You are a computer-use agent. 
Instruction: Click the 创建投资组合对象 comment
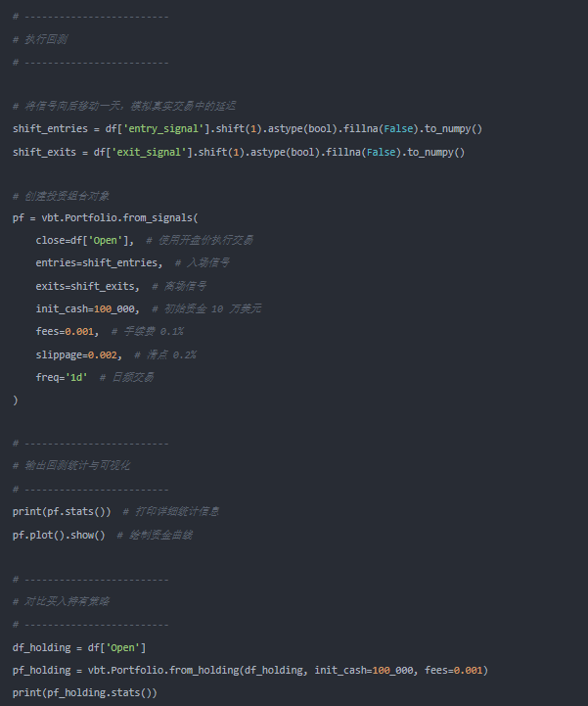[61, 196]
